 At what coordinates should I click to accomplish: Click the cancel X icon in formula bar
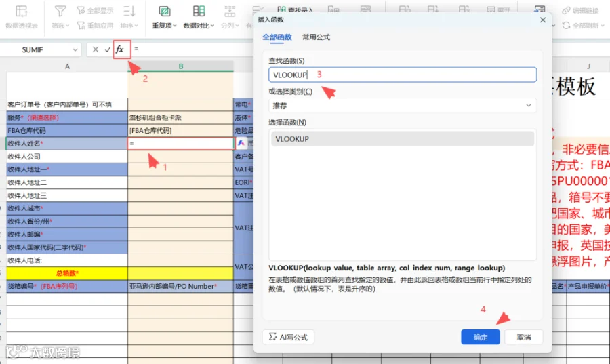click(96, 49)
